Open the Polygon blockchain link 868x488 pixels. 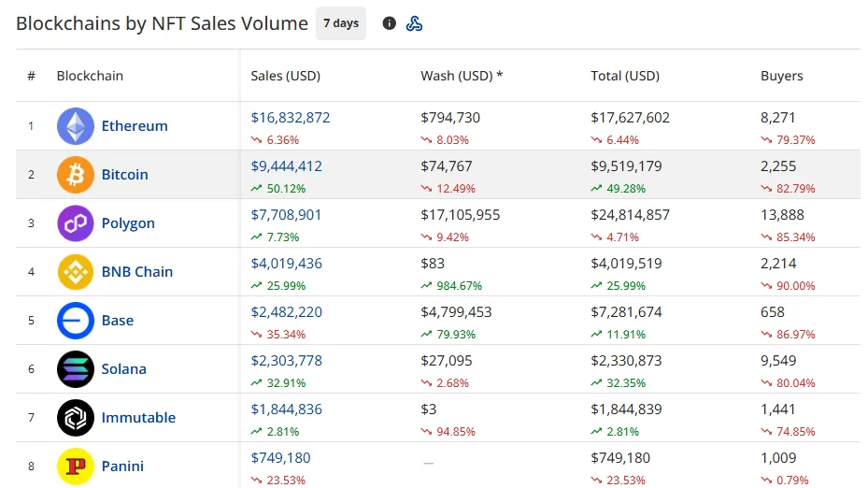coord(128,223)
